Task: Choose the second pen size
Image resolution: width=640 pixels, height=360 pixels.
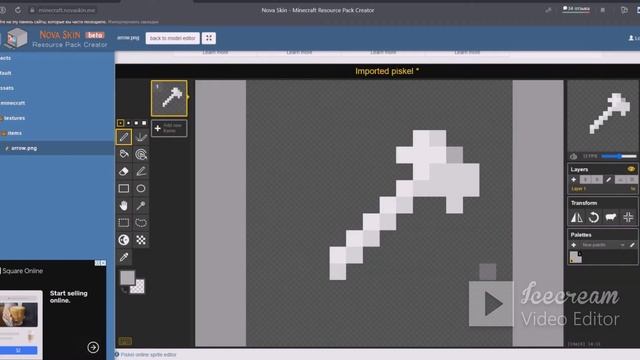Action: tap(128, 123)
